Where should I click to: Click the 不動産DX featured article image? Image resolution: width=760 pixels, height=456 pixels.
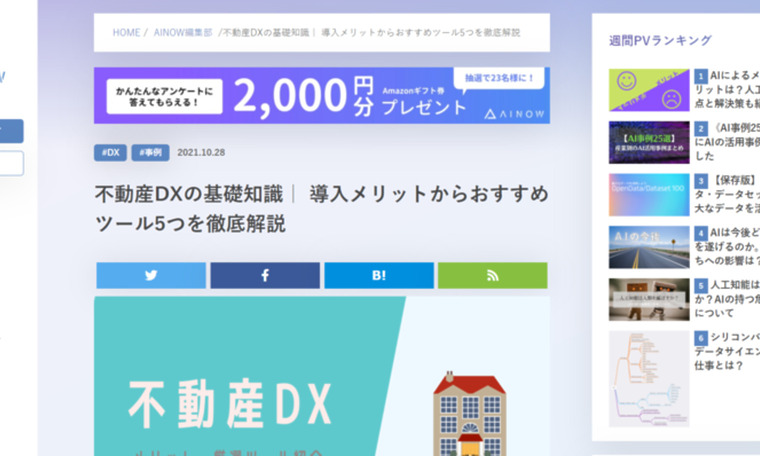321,380
